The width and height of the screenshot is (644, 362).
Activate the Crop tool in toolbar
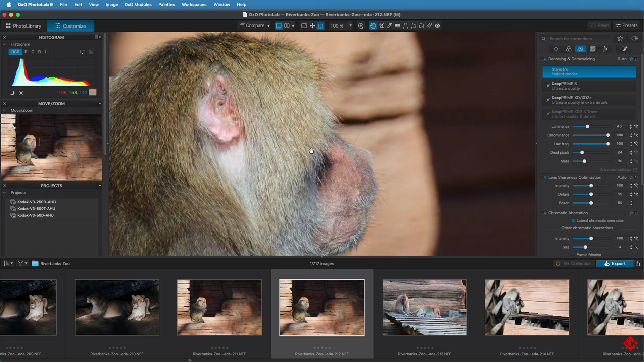(381, 26)
